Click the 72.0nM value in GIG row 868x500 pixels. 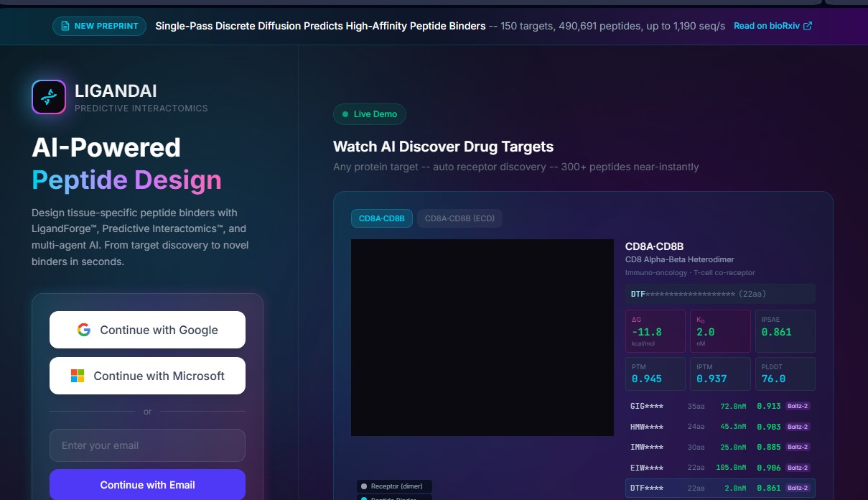click(734, 406)
